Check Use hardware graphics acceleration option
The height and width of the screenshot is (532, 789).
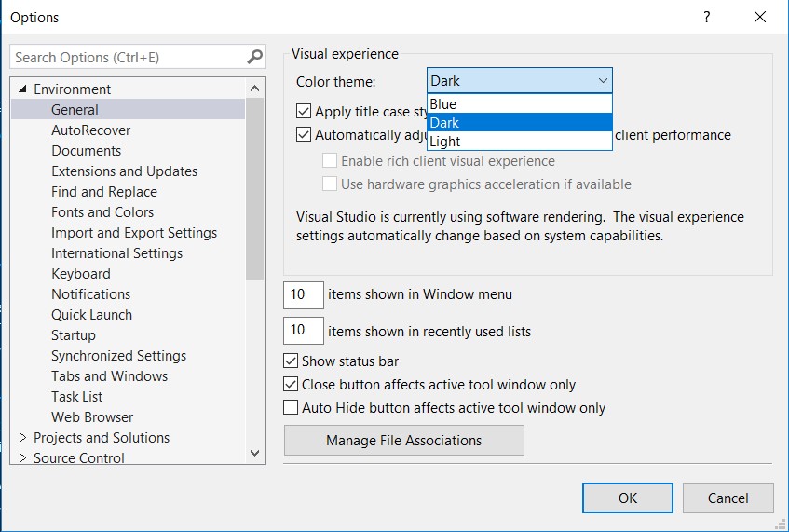click(330, 184)
